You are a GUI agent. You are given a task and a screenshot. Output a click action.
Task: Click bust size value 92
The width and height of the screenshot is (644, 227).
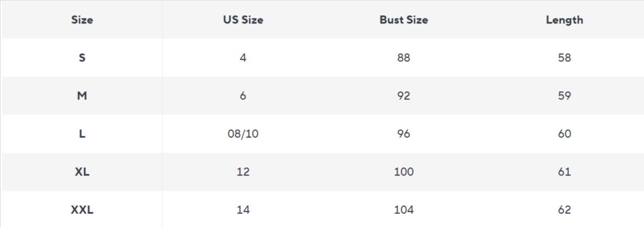click(x=403, y=96)
